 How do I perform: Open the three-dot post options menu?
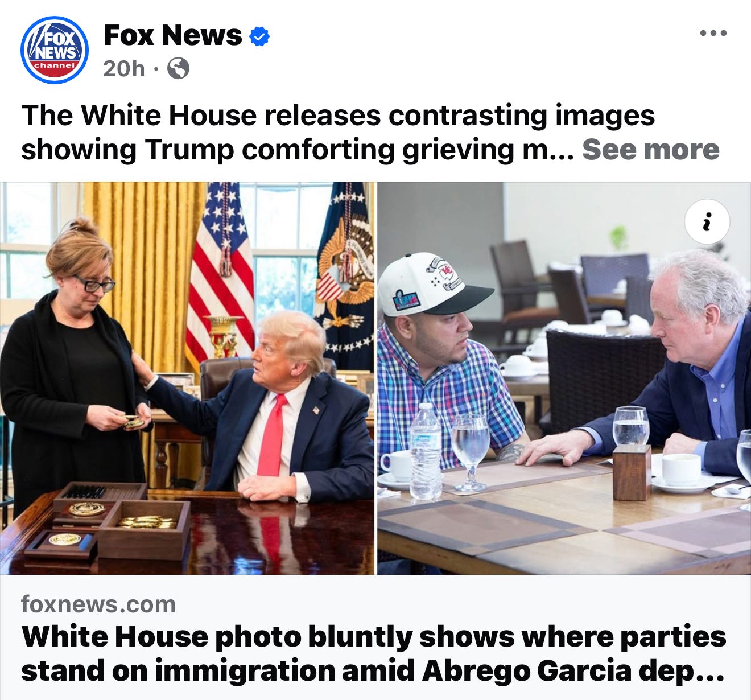click(713, 33)
